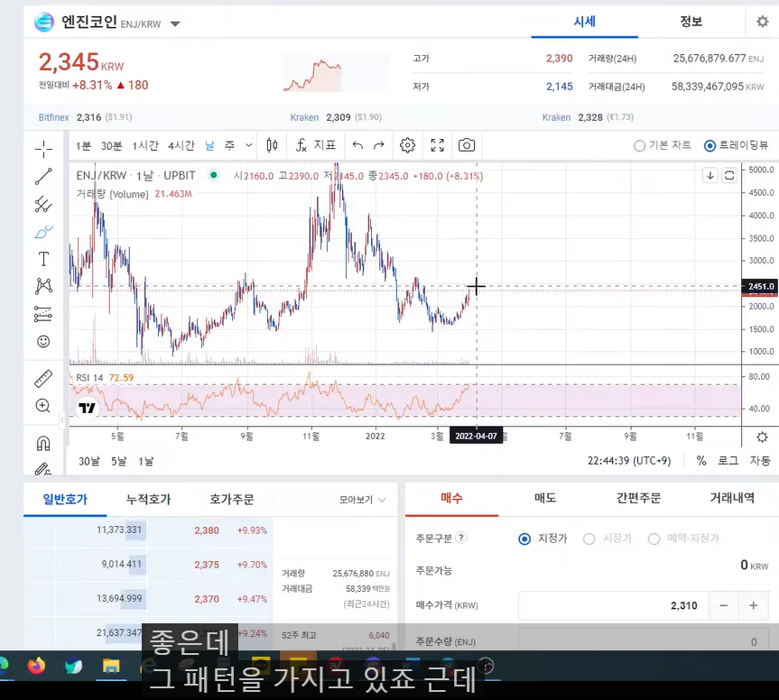The width and height of the screenshot is (779, 700).
Task: Open the ENJ/KRW coin selector dropdown
Action: click(x=175, y=23)
